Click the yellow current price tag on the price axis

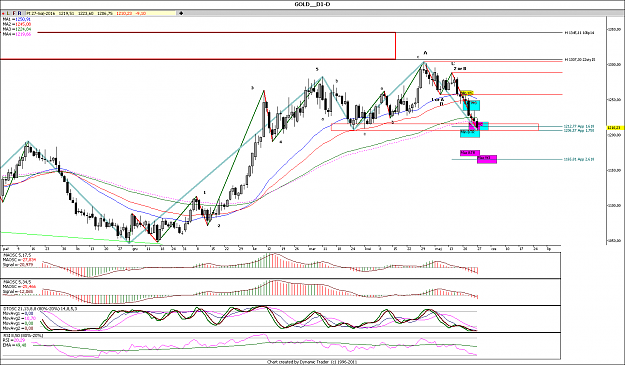click(615, 128)
